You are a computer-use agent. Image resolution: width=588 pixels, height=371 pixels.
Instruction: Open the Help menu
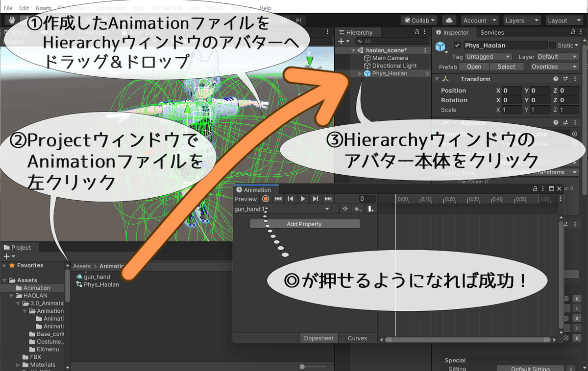click(265, 8)
